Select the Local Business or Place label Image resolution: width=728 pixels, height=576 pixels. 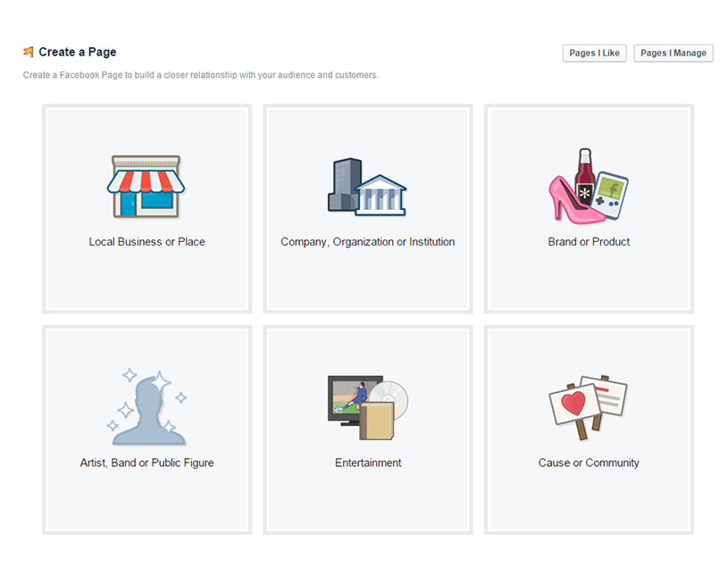[146, 242]
